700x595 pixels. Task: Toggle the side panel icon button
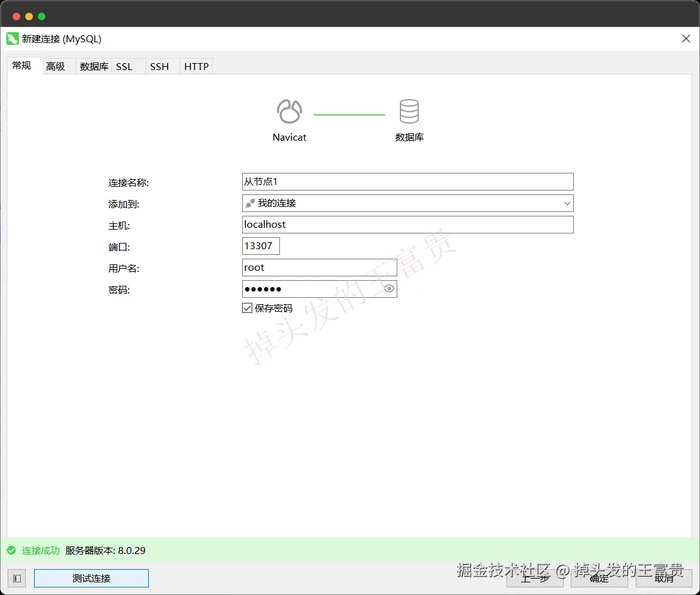pyautogui.click(x=17, y=579)
